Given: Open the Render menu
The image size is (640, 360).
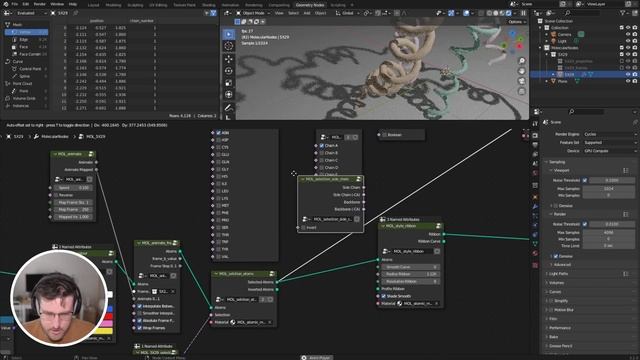Looking at the screenshot, I should (x=40, y=4).
